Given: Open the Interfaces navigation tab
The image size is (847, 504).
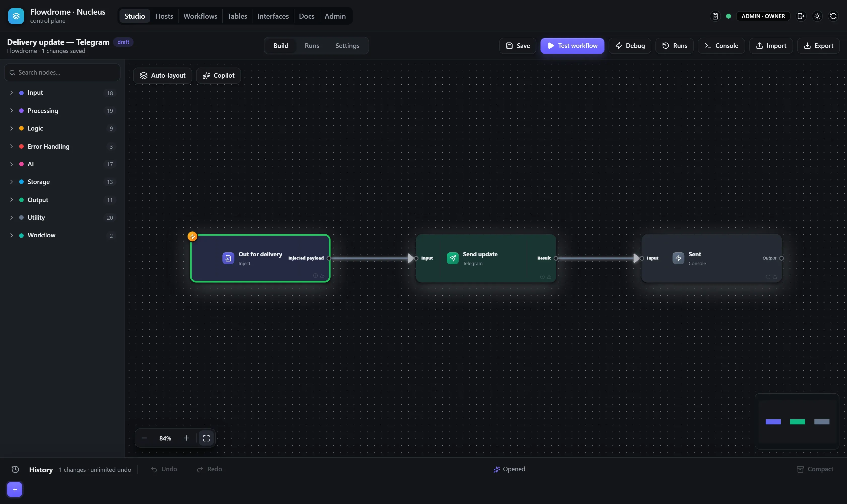Looking at the screenshot, I should click(273, 16).
